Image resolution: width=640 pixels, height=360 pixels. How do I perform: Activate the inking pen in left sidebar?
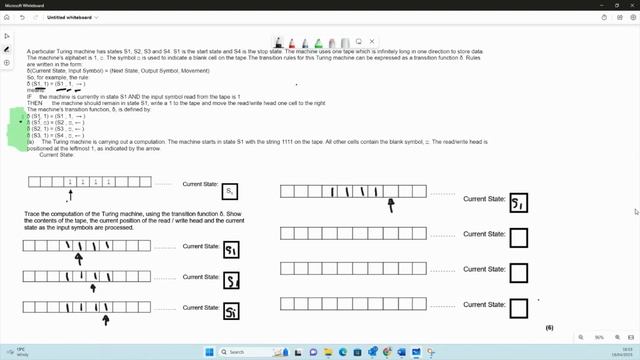[7, 49]
